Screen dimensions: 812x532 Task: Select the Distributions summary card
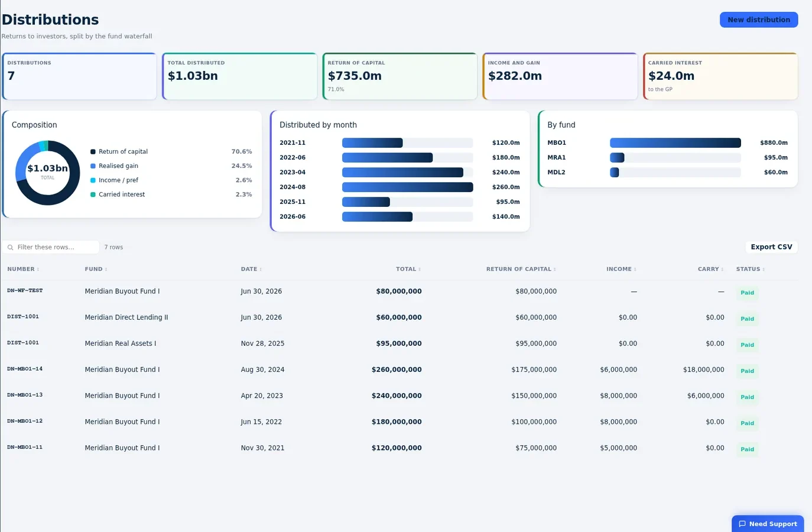[x=80, y=76]
